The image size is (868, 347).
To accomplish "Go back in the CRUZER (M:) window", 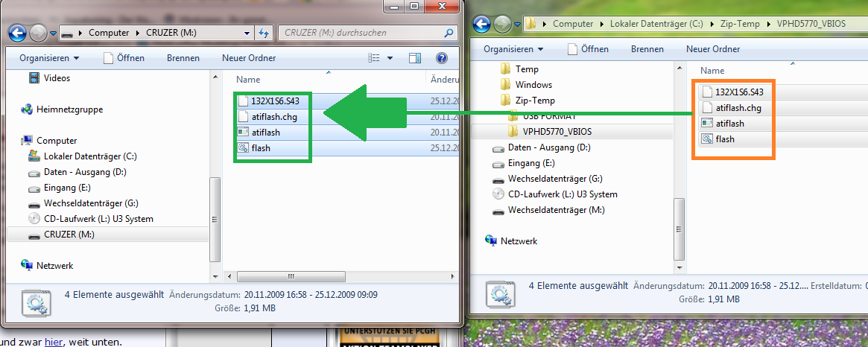I will click(x=17, y=33).
